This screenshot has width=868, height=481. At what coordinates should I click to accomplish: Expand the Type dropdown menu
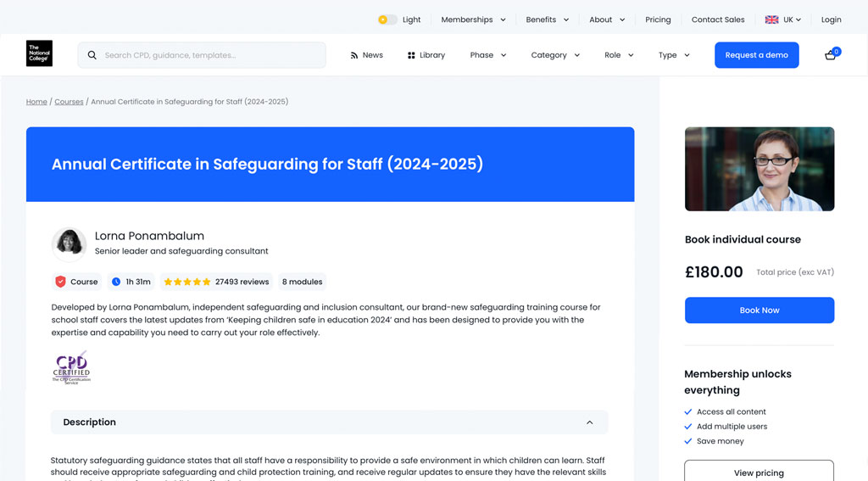tap(674, 55)
